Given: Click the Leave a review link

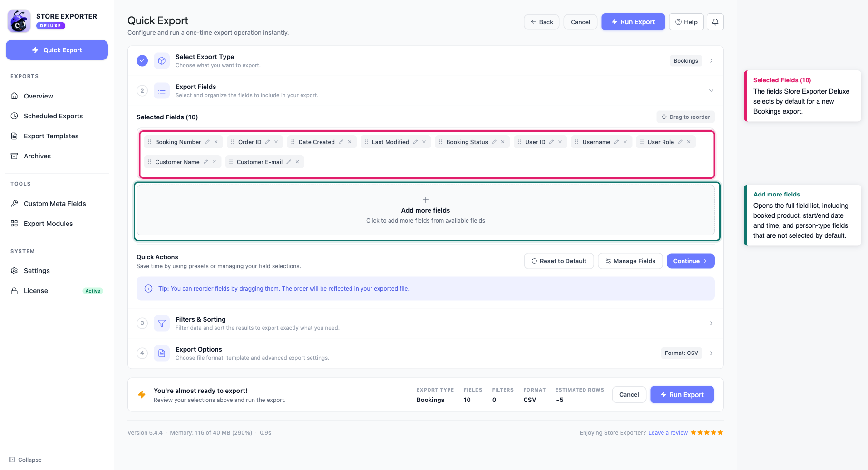Looking at the screenshot, I should (x=668, y=433).
